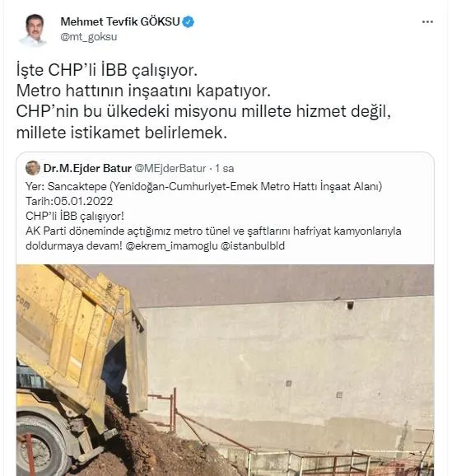
Task: Click Mehmet Tevfik GÖKSU's profile avatar
Action: pyautogui.click(x=34, y=30)
